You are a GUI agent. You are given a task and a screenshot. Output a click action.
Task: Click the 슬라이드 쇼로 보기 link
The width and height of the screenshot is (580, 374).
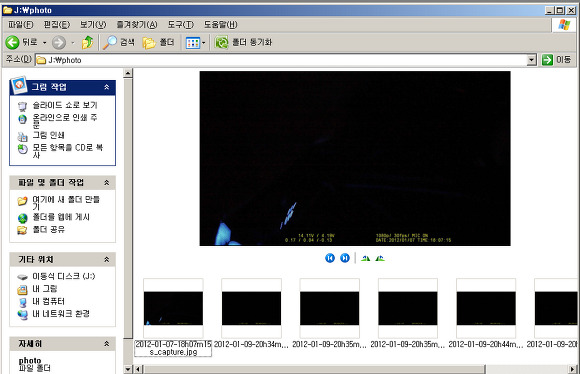point(65,105)
